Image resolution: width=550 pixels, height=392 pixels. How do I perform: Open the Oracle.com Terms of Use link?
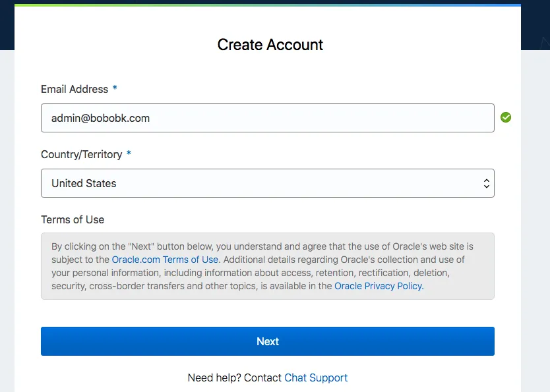[x=165, y=260]
